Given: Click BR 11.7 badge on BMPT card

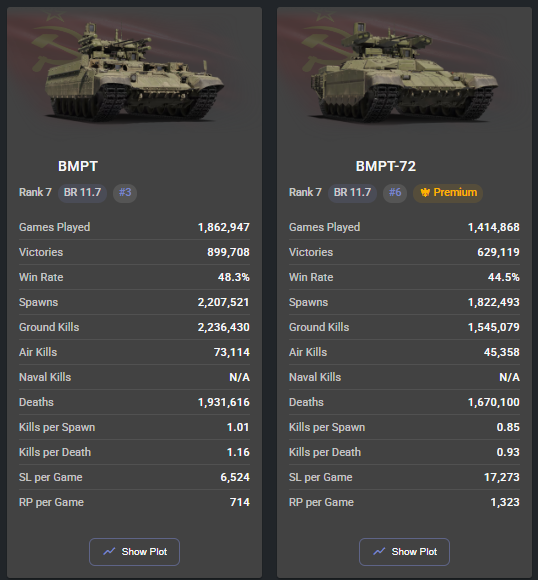Looking at the screenshot, I should (83, 193).
